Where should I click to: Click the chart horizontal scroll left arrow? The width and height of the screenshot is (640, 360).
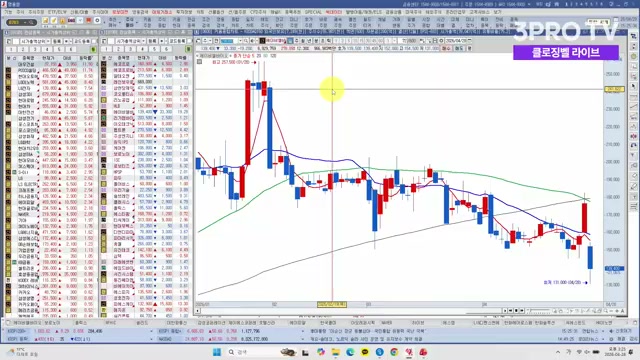tap(198, 311)
